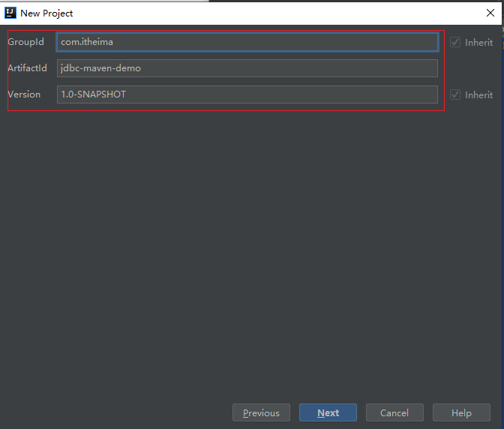Click empty title bar area of dialog
This screenshot has height=429, width=504.
[x=262, y=13]
